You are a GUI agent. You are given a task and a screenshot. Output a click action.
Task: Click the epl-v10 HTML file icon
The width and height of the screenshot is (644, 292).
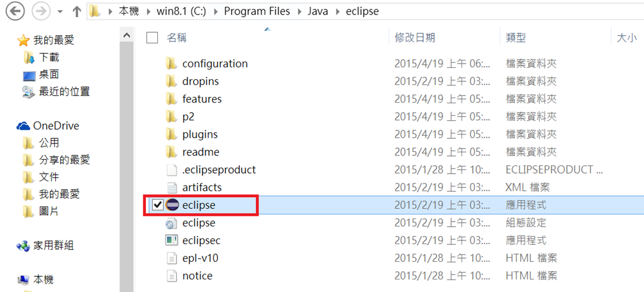[x=172, y=258]
